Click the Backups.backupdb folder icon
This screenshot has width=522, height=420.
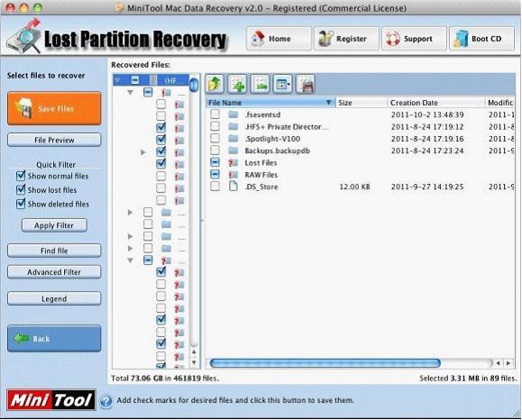pyautogui.click(x=234, y=151)
